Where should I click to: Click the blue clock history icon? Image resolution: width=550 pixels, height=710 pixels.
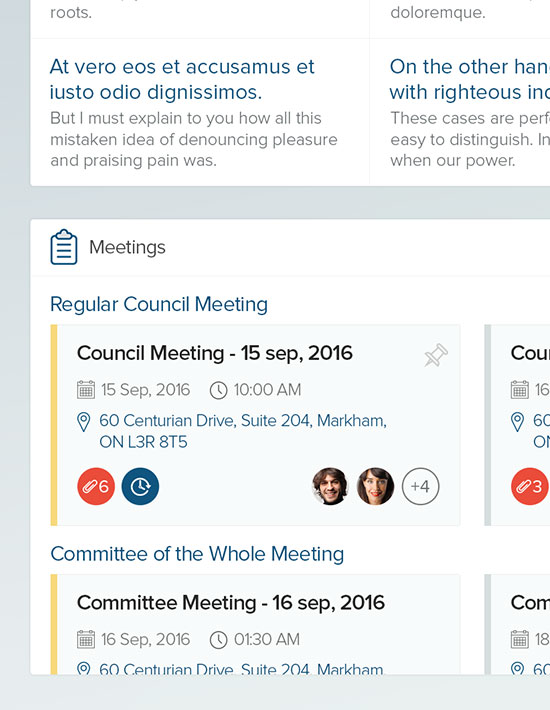tap(140, 486)
